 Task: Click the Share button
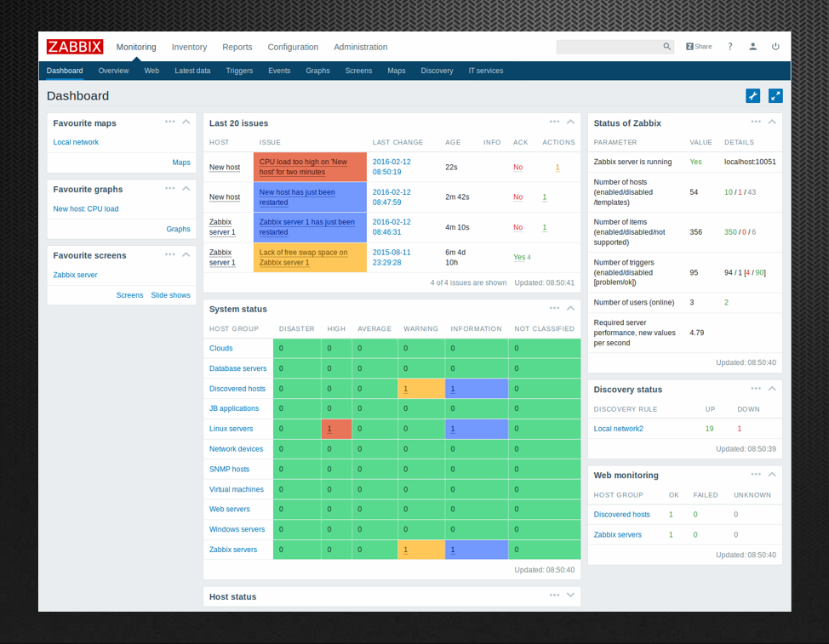[x=699, y=47]
